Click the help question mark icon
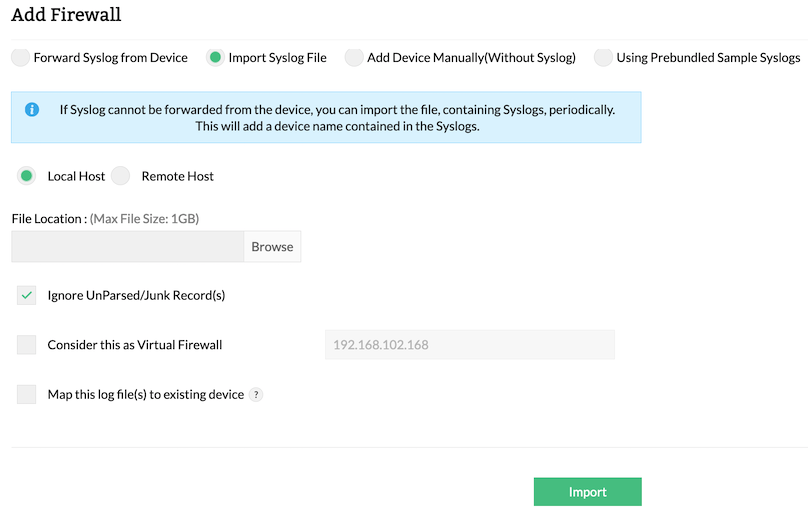 256,395
